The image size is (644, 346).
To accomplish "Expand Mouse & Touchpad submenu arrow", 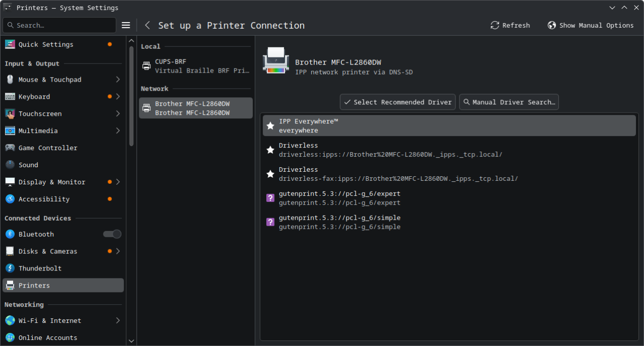I will click(118, 80).
